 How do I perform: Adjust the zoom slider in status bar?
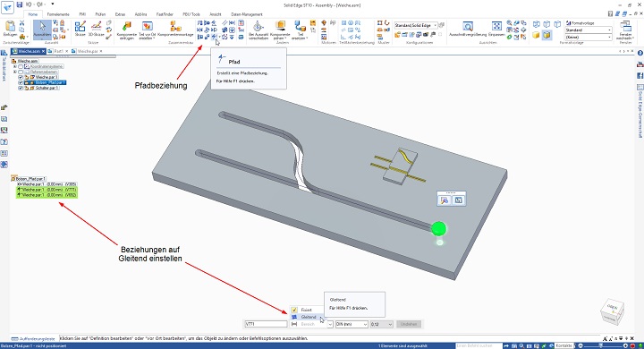(601, 346)
